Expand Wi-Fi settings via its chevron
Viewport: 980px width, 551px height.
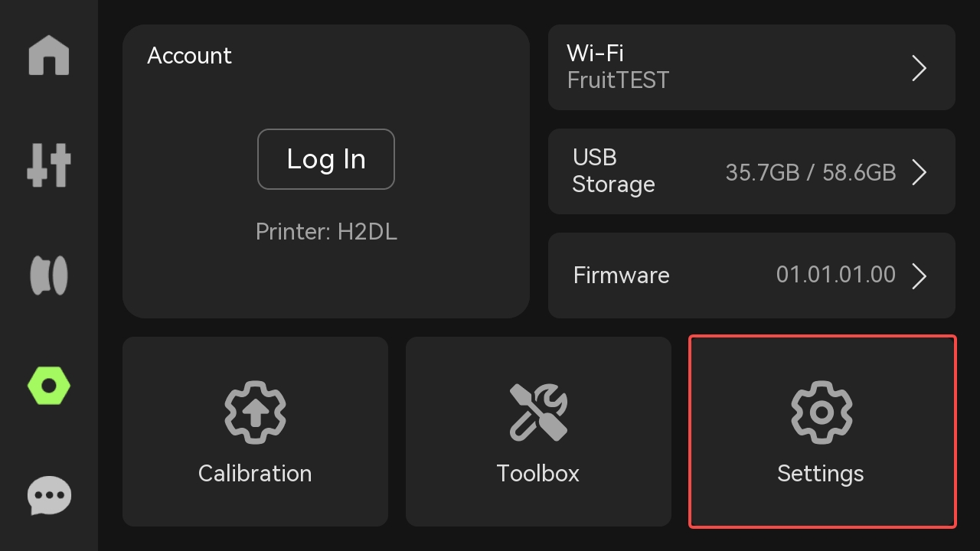pyautogui.click(x=920, y=68)
